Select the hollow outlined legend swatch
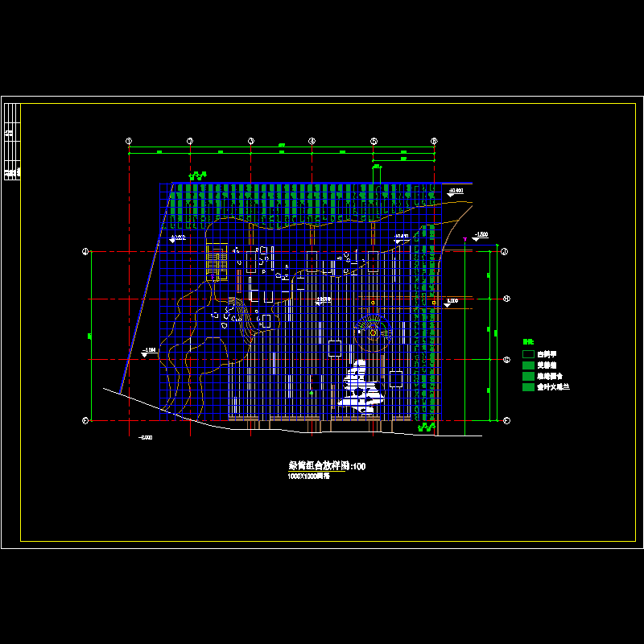The height and width of the screenshot is (644, 644). tap(527, 354)
